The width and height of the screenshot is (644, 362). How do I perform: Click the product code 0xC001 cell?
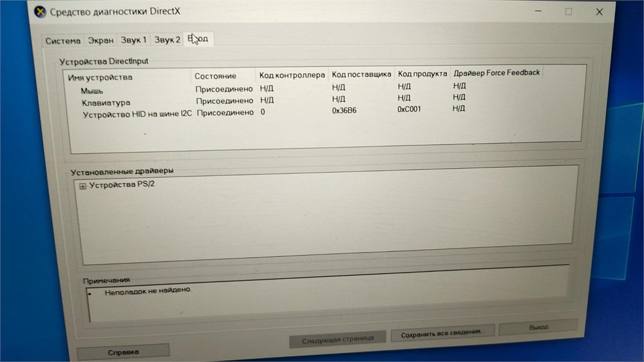click(x=409, y=110)
